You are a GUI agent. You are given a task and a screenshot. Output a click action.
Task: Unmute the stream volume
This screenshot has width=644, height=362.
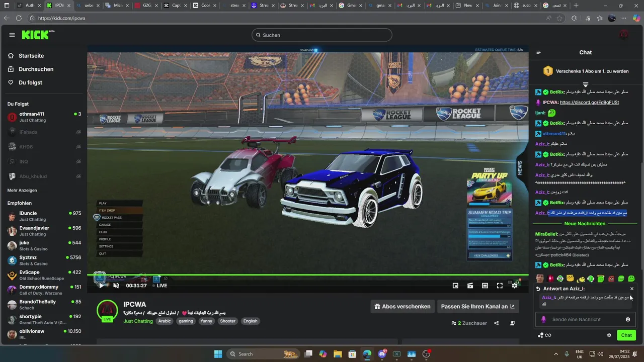pos(116,286)
